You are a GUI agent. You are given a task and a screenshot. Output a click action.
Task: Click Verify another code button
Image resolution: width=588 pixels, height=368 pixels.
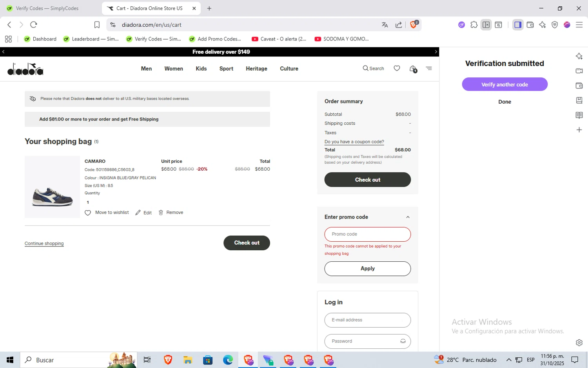[505, 84]
